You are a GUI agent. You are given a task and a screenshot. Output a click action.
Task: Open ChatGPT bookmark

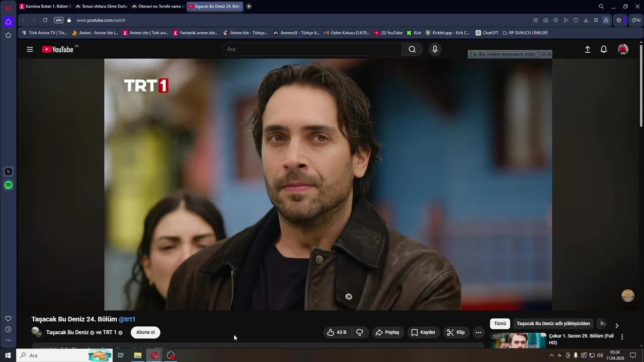[487, 33]
